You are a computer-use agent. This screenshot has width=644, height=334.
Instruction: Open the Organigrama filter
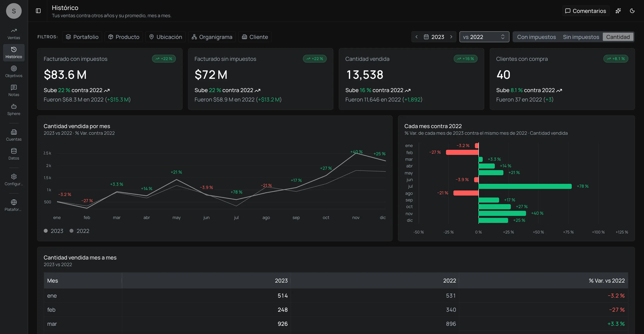(x=212, y=37)
